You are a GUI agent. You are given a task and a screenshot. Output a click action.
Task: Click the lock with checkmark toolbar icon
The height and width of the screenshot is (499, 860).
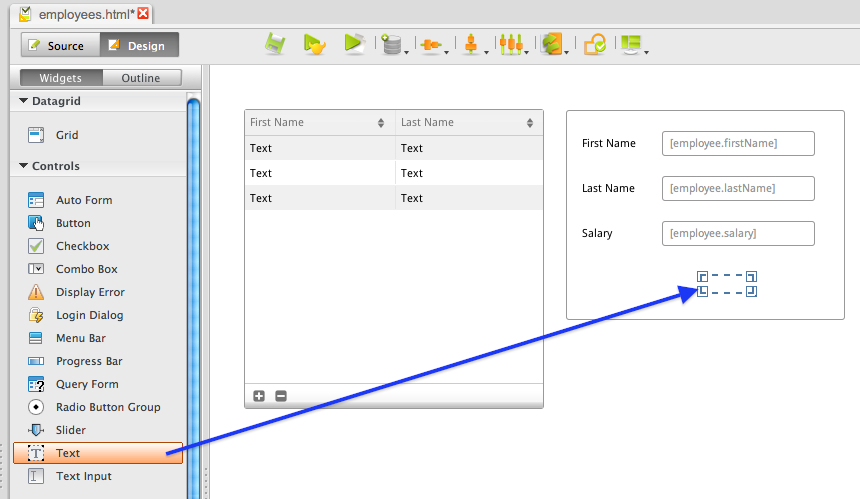[594, 45]
